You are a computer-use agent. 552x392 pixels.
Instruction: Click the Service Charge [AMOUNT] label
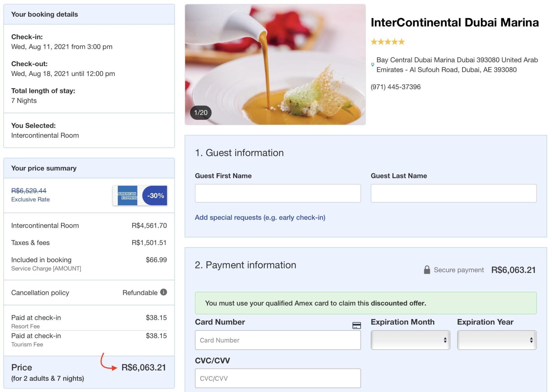[46, 268]
